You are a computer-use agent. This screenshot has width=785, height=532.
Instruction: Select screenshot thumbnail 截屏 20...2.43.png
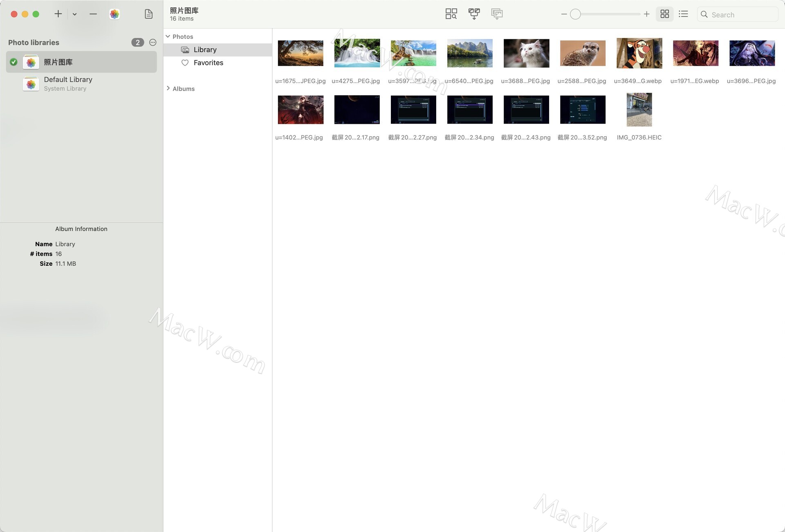[526, 110]
